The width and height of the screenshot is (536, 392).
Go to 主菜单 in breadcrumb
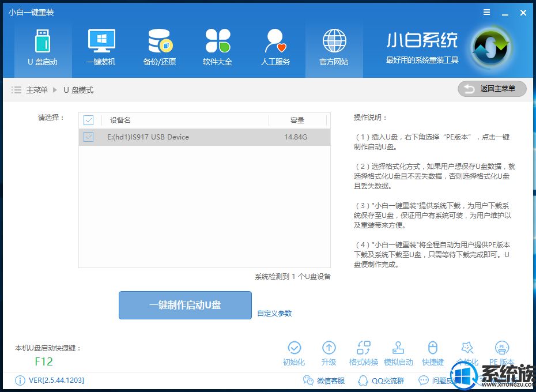37,90
